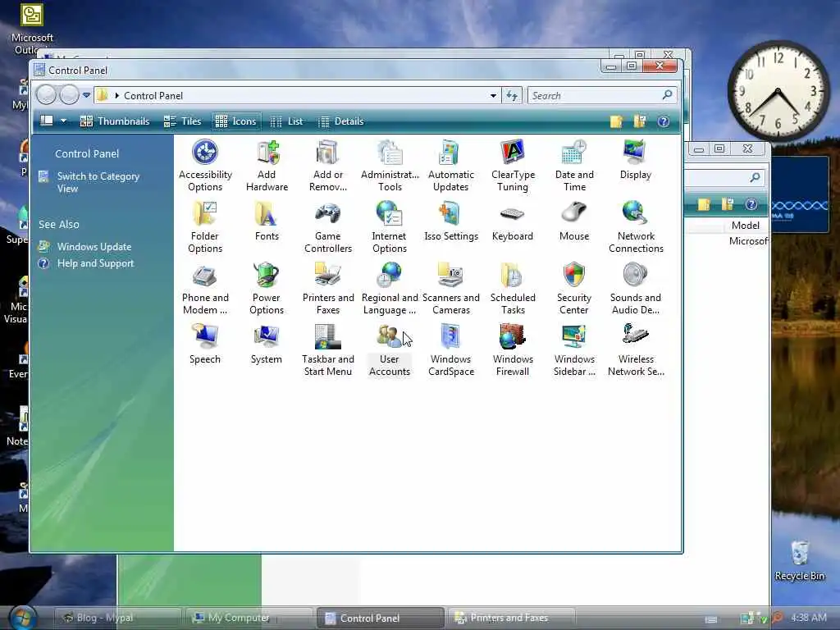
Task: Open Display properties icon
Action: coord(636,160)
